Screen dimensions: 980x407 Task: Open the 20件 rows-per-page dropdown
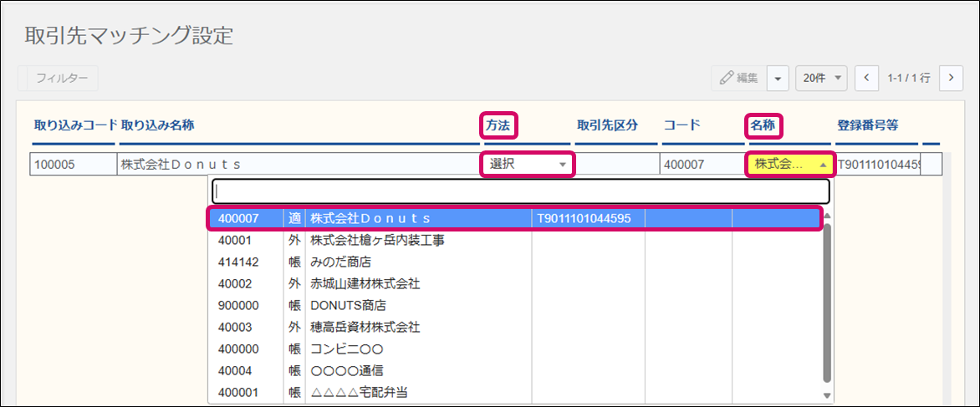[x=821, y=78]
